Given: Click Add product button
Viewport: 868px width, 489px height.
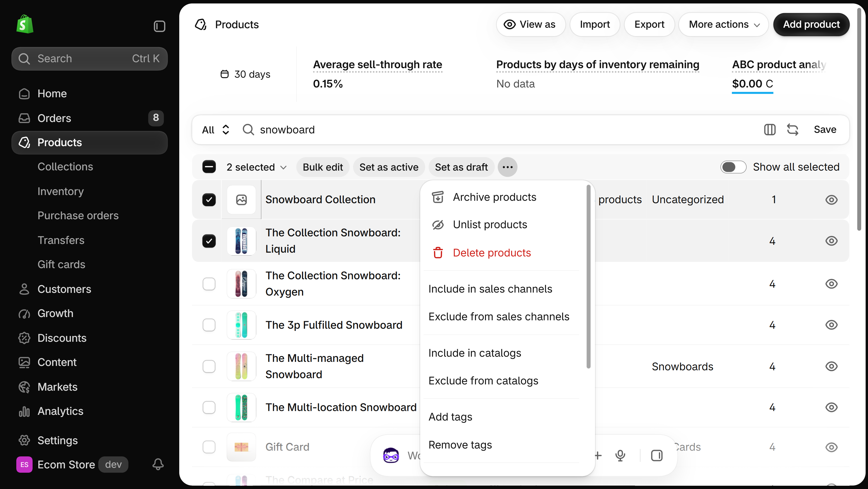Looking at the screenshot, I should pyautogui.click(x=811, y=24).
